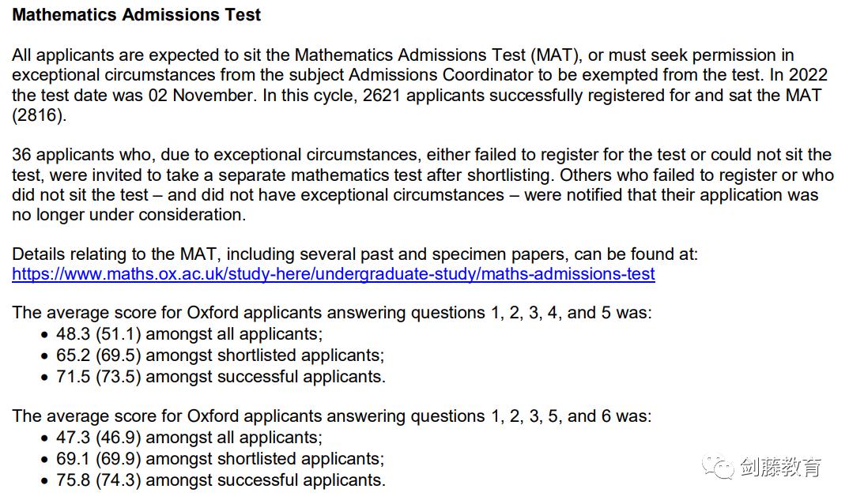Click the Mathematics Admissions Test heading
Viewport: 849px width, 504px height.
tap(137, 15)
